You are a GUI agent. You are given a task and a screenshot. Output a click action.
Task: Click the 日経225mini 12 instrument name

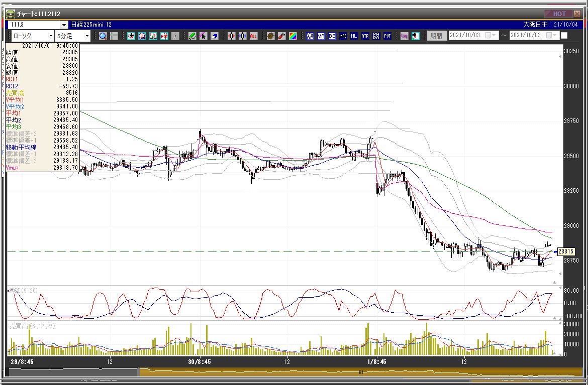pos(91,24)
